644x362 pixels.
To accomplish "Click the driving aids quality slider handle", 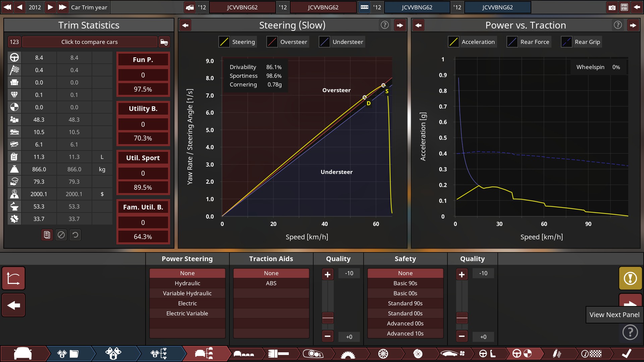I will [x=328, y=317].
